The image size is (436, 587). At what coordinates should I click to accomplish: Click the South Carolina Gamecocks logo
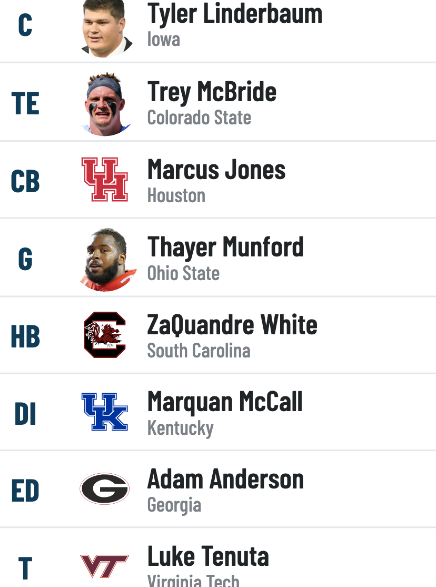coord(105,335)
